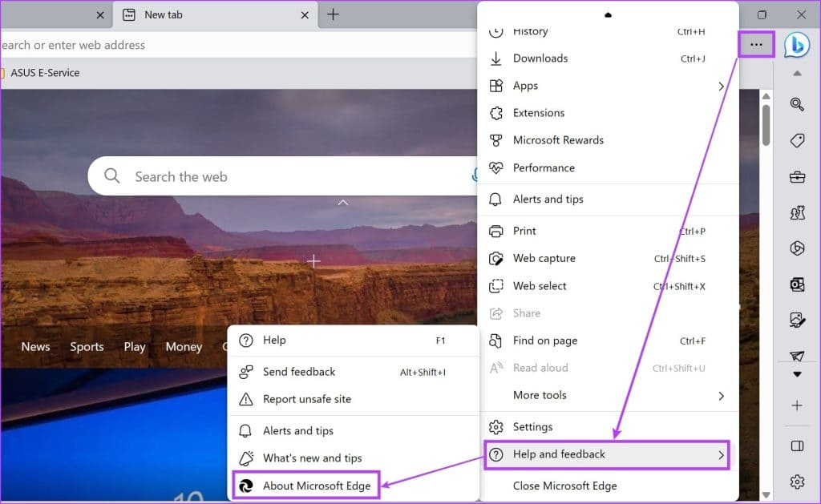
Task: Open the sidebar Outlook icon
Action: pyautogui.click(x=797, y=284)
